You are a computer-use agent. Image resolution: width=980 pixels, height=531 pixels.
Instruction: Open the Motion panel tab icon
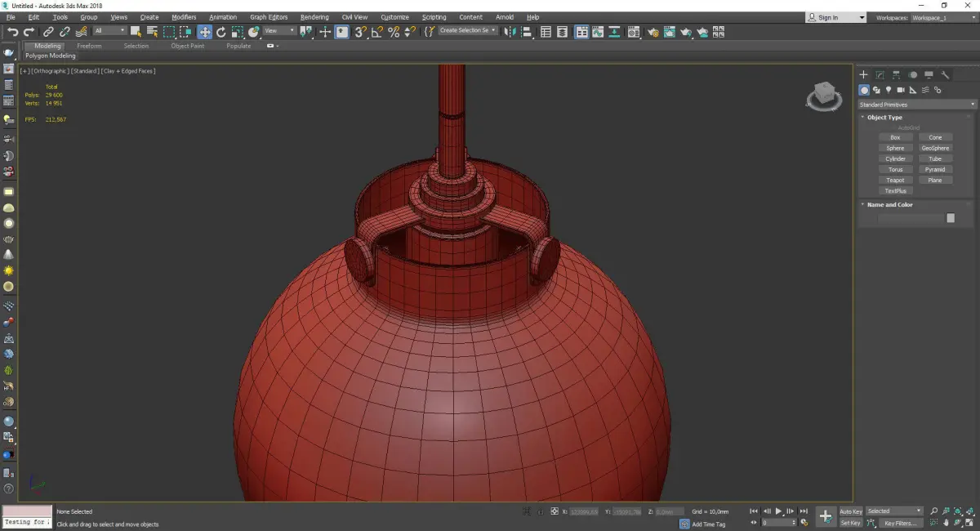pyautogui.click(x=912, y=74)
